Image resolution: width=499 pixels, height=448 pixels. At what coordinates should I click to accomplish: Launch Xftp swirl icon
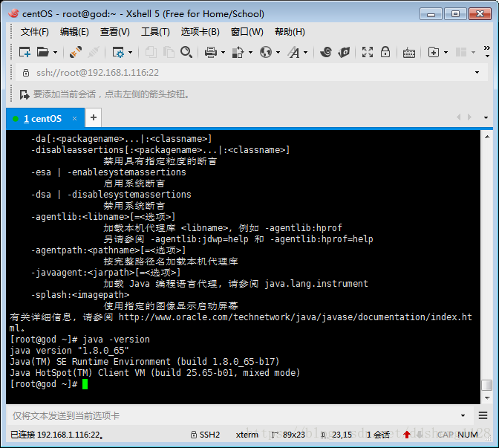tap(326, 52)
